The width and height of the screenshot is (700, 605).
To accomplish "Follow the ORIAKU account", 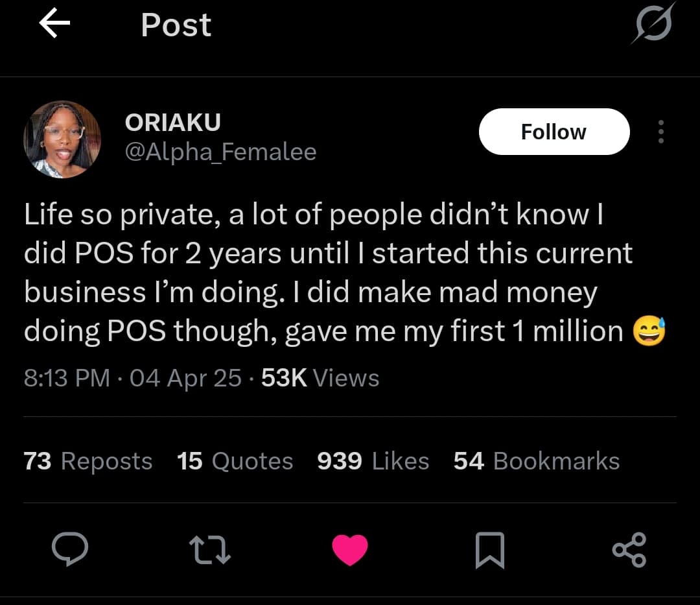I will tap(554, 132).
